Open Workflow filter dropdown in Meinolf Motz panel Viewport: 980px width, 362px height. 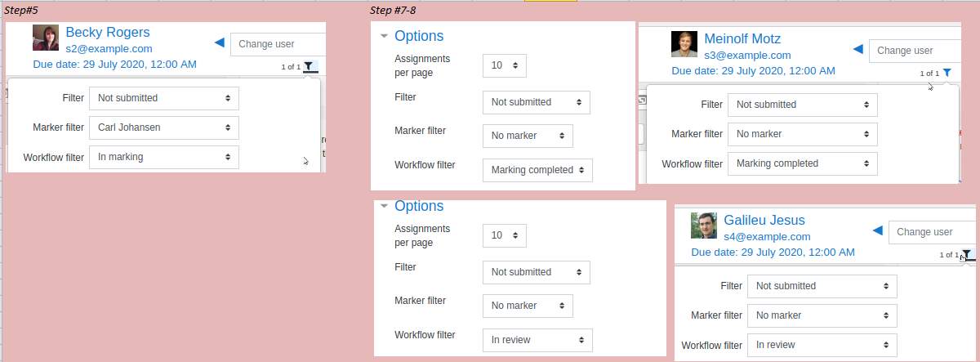(x=803, y=163)
